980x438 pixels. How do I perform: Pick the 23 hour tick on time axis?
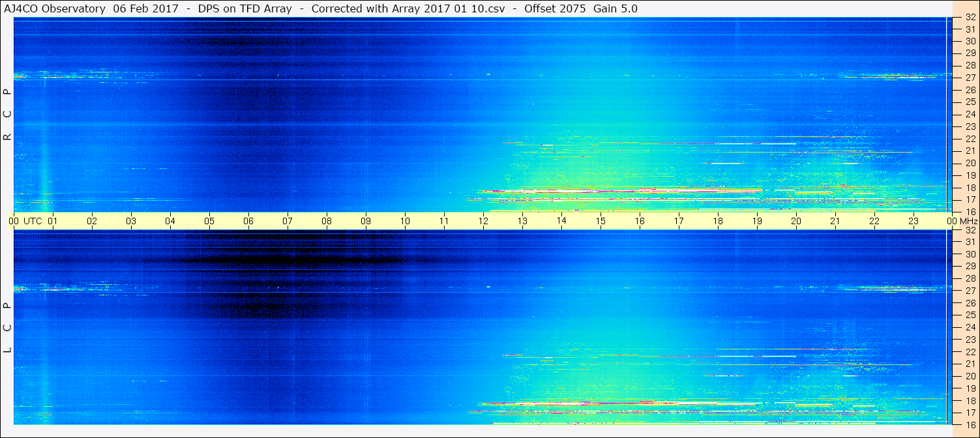coord(913,221)
